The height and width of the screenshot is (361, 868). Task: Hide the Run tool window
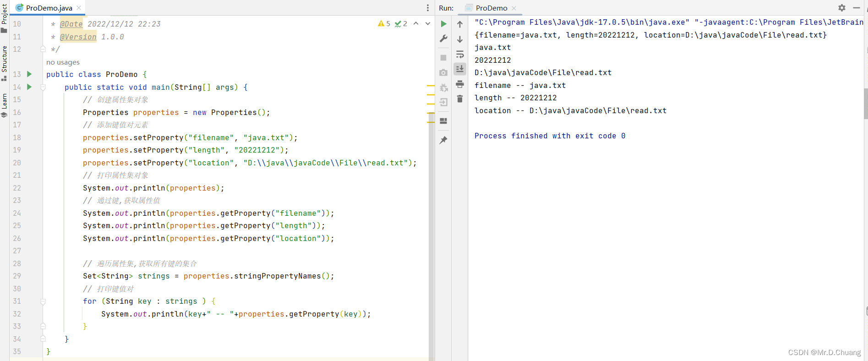tap(857, 8)
